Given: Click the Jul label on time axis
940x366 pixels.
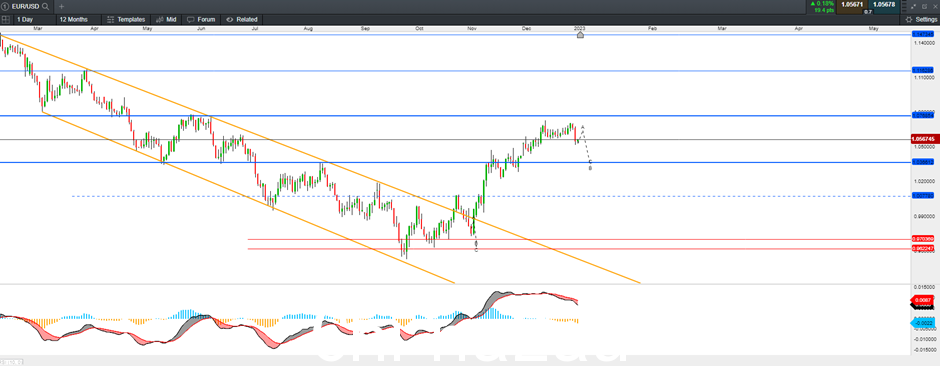Looking at the screenshot, I should coord(255,28).
